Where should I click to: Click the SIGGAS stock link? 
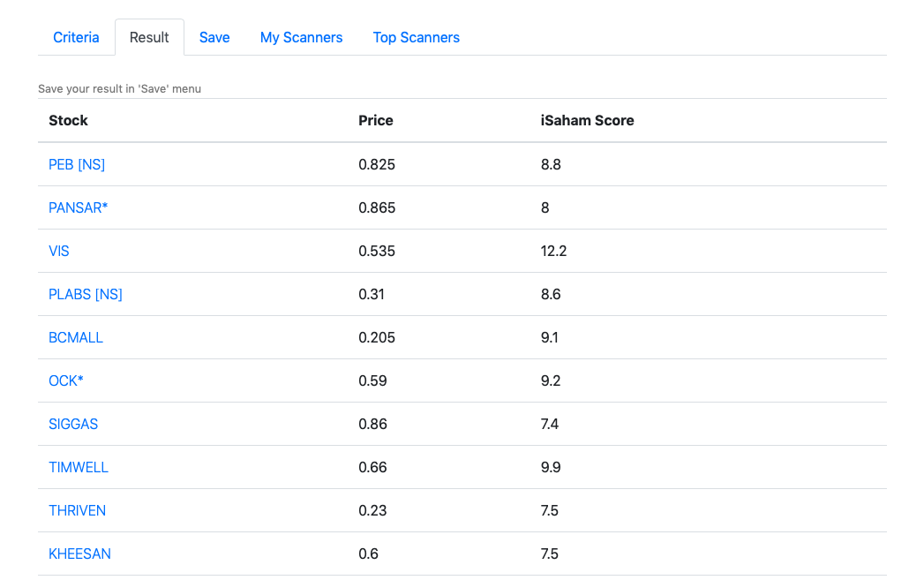[x=73, y=424]
